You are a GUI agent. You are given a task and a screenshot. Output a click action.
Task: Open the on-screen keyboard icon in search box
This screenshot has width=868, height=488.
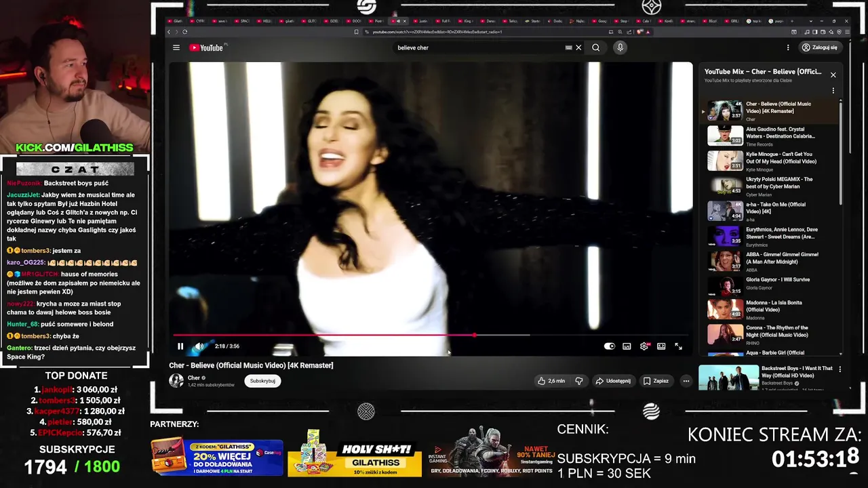568,47
